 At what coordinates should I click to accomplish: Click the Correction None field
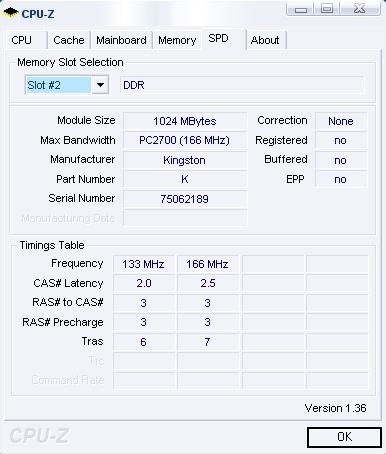coord(341,121)
